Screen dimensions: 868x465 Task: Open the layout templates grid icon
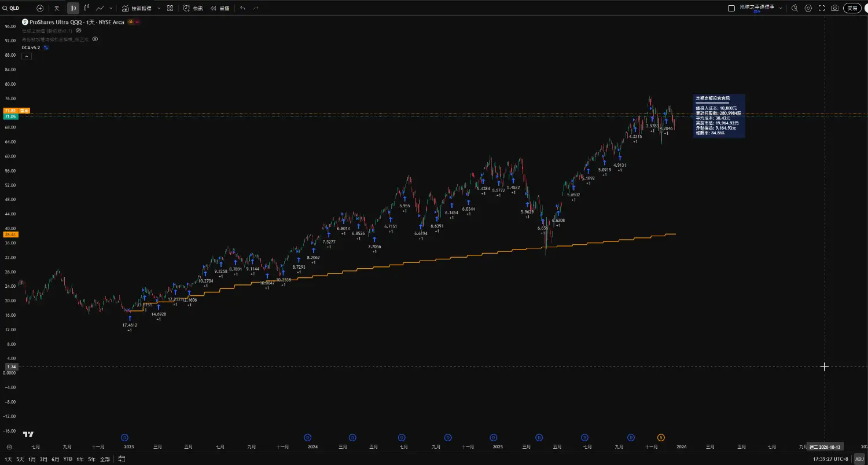pyautogui.click(x=170, y=8)
